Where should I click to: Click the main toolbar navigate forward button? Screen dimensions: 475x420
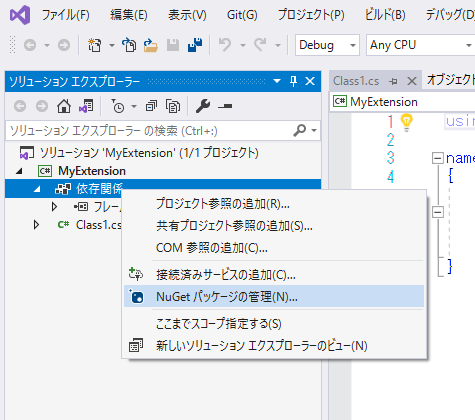tap(64, 45)
